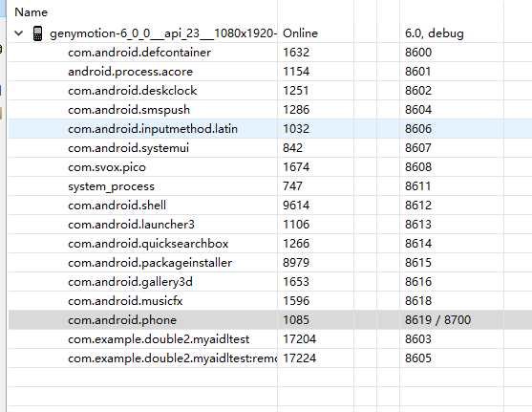The height and width of the screenshot is (412, 532).
Task: Select com.android.packageinstaller process
Action: tap(269, 263)
